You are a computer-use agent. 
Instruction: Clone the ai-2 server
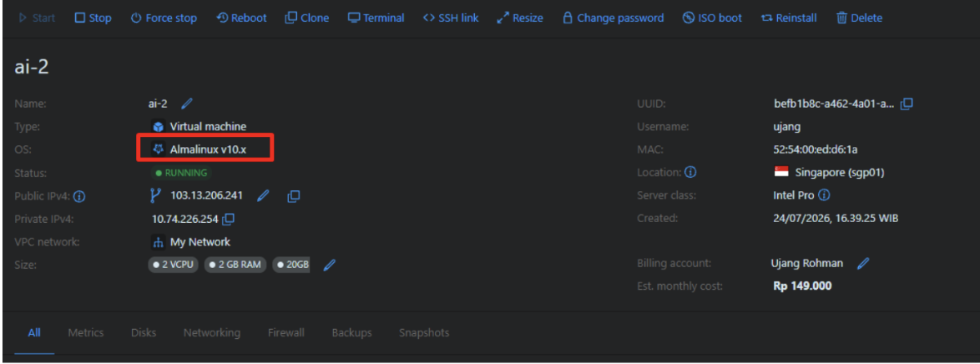point(307,18)
